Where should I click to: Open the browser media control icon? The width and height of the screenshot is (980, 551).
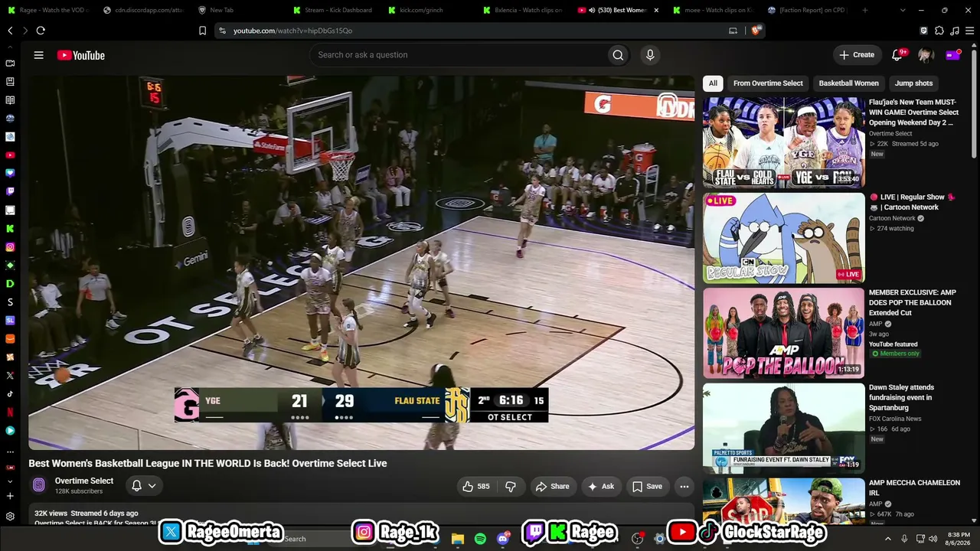tap(955, 31)
